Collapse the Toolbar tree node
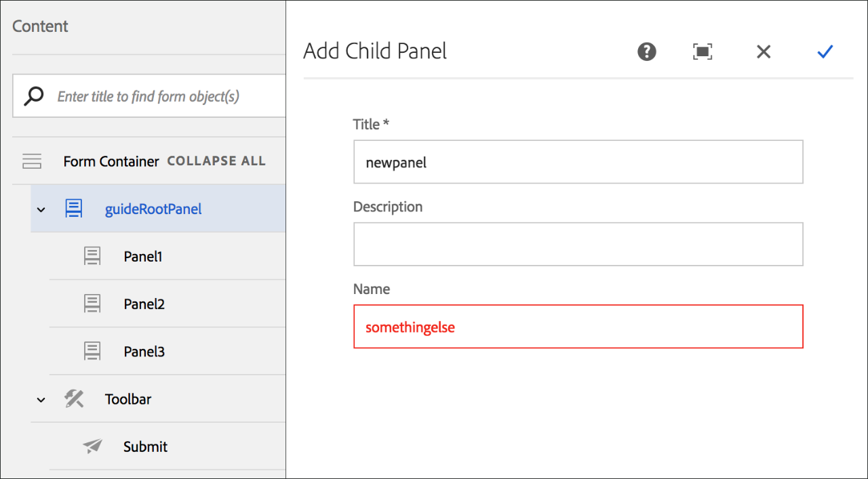This screenshot has height=479, width=868. click(40, 399)
